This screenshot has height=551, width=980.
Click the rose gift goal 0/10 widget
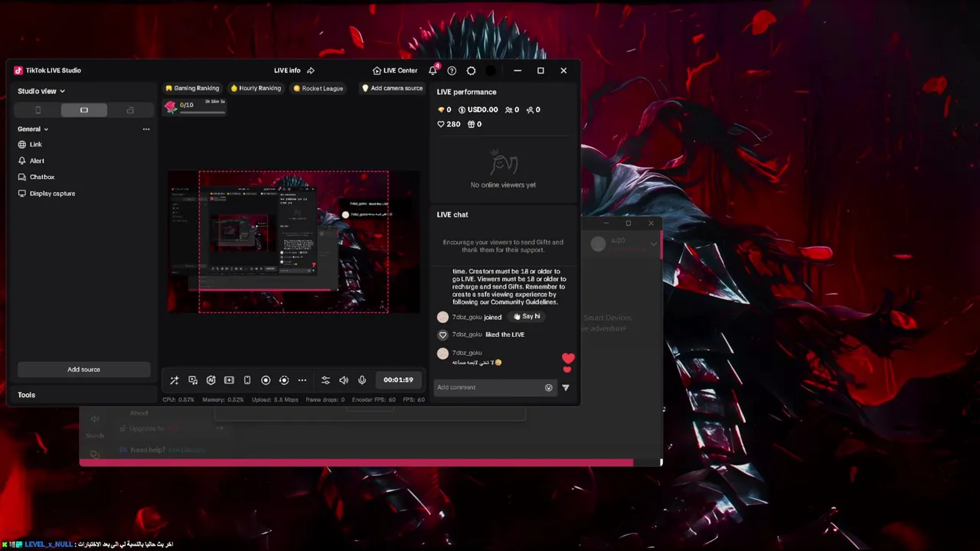click(x=194, y=106)
